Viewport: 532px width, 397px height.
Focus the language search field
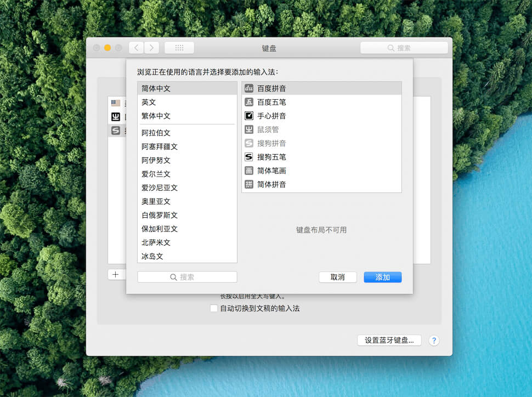click(187, 277)
